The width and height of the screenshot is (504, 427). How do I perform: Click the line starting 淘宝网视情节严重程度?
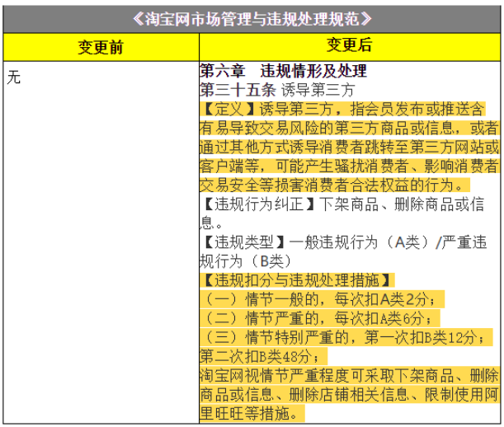(x=349, y=375)
